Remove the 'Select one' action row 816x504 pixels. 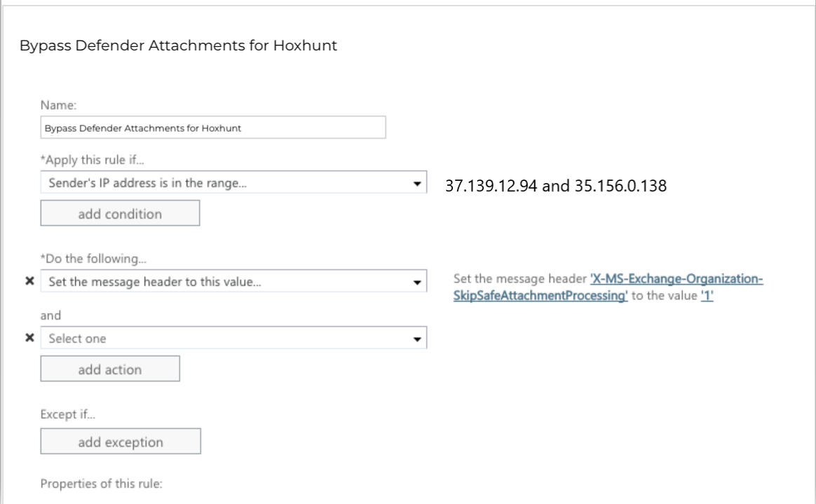point(29,338)
